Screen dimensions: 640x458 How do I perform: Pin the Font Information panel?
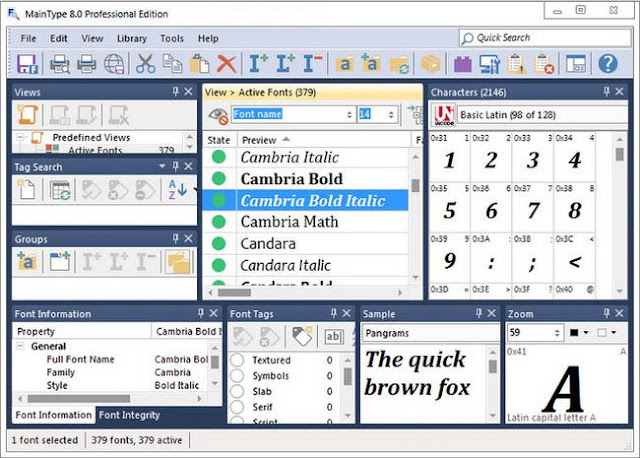201,313
